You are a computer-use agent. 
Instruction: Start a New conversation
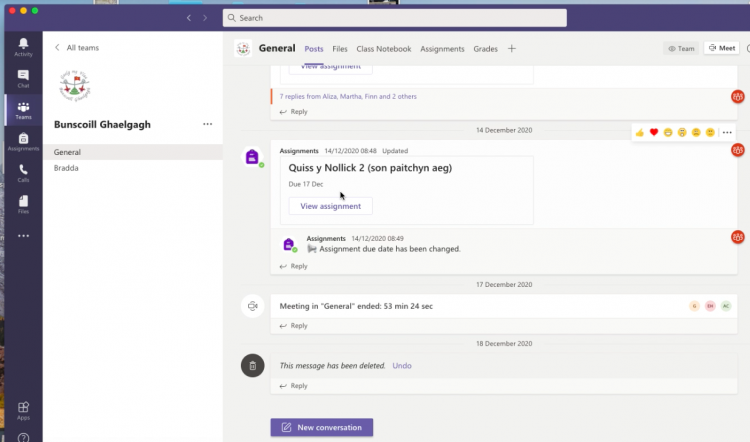point(322,427)
